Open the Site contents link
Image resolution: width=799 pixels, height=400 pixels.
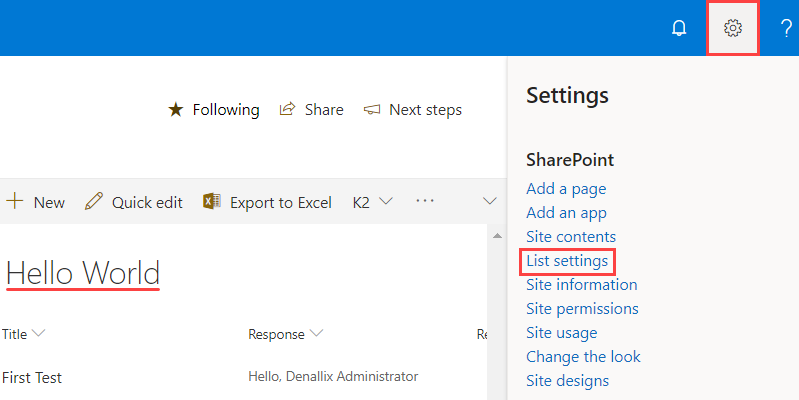571,237
